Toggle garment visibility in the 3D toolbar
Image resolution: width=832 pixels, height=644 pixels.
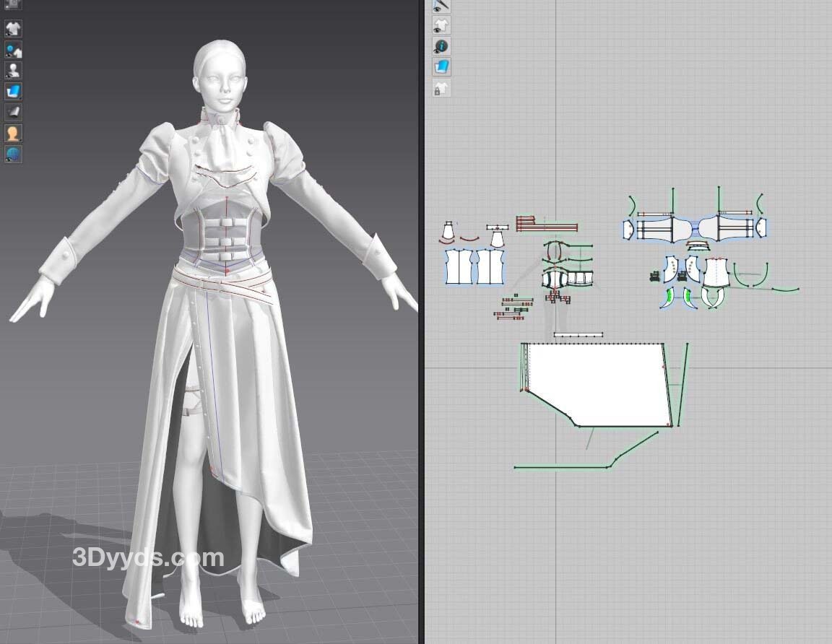pyautogui.click(x=13, y=29)
